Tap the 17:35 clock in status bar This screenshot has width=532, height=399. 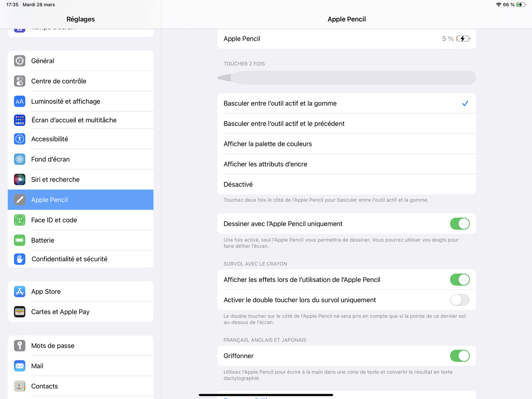pyautogui.click(x=12, y=4)
